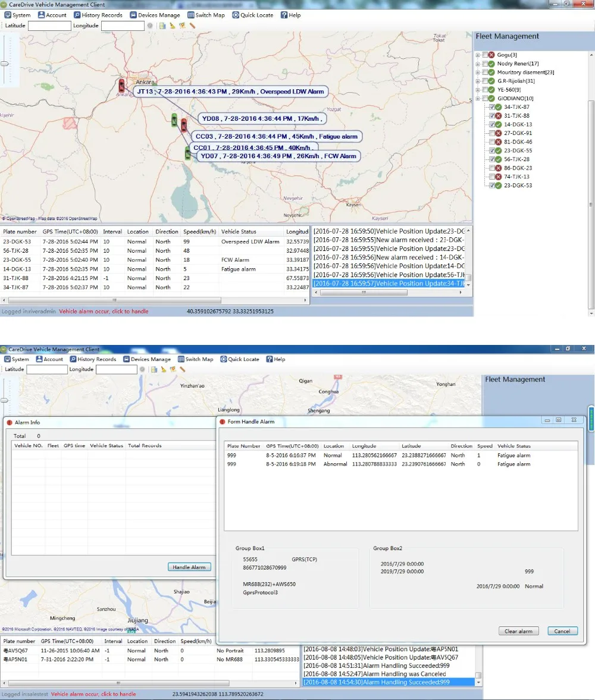Image resolution: width=595 pixels, height=700 pixels.
Task: Click red X status icon beside 31-TJK-88
Action: 498,115
